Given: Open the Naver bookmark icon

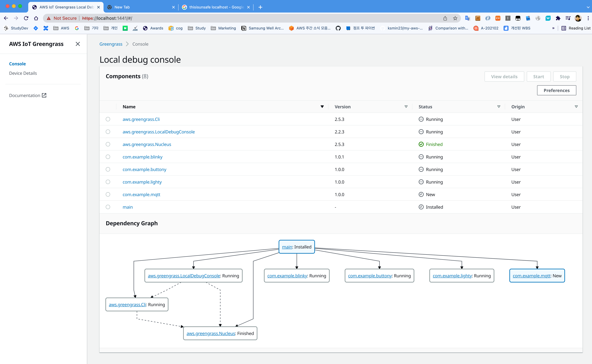Looking at the screenshot, I should click(125, 28).
